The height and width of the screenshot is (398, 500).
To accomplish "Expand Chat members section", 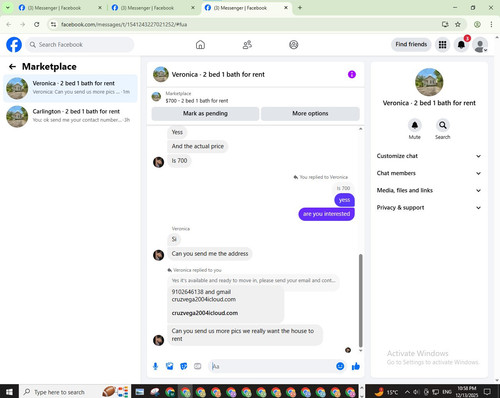I will 429,173.
